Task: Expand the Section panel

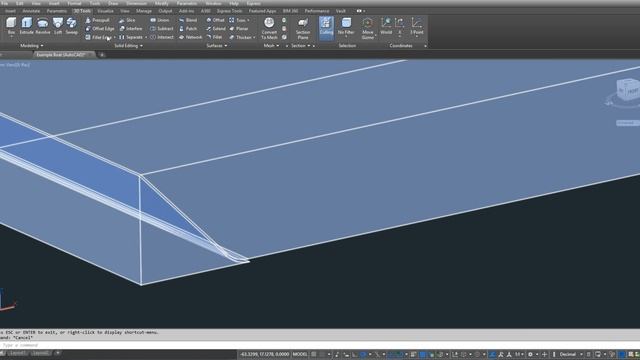Action: (x=301, y=46)
